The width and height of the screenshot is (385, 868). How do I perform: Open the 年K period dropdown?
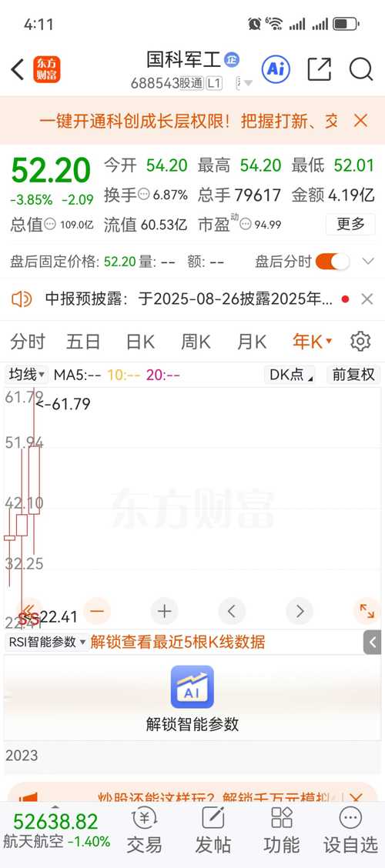(313, 342)
